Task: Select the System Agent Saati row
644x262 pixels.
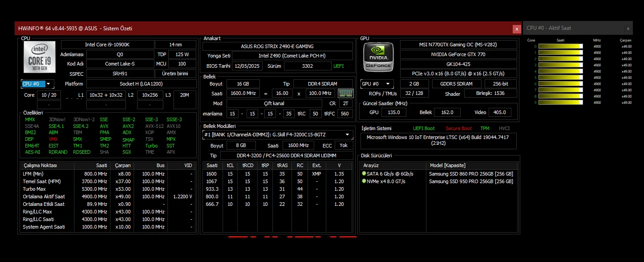Action: click(108, 227)
